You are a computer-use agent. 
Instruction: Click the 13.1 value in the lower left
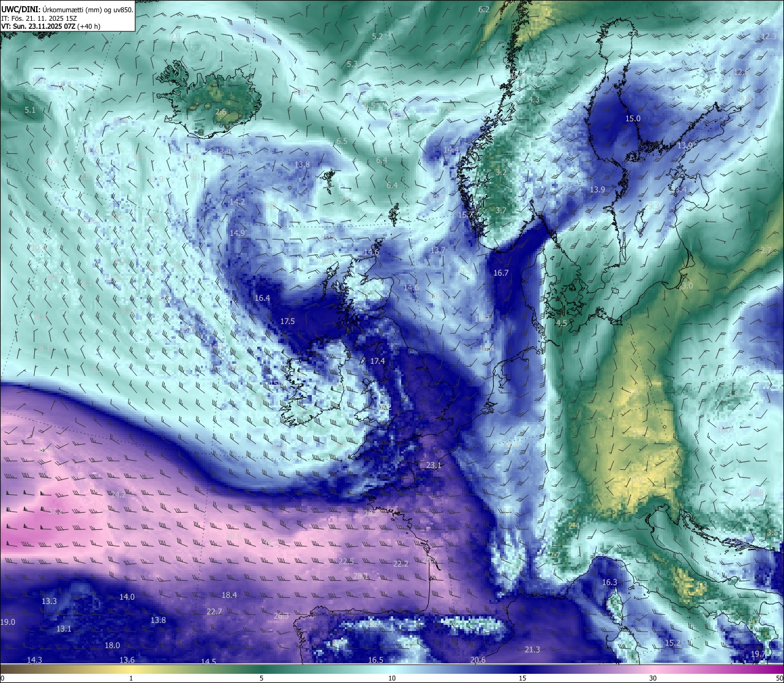click(x=64, y=629)
